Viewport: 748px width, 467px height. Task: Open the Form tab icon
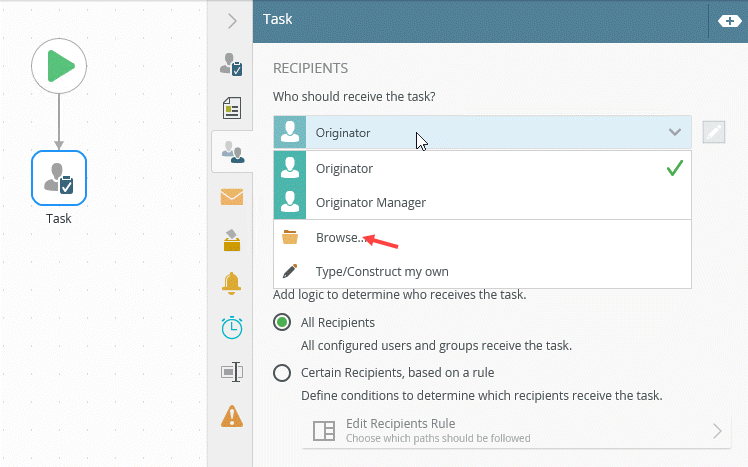pyautogui.click(x=232, y=108)
